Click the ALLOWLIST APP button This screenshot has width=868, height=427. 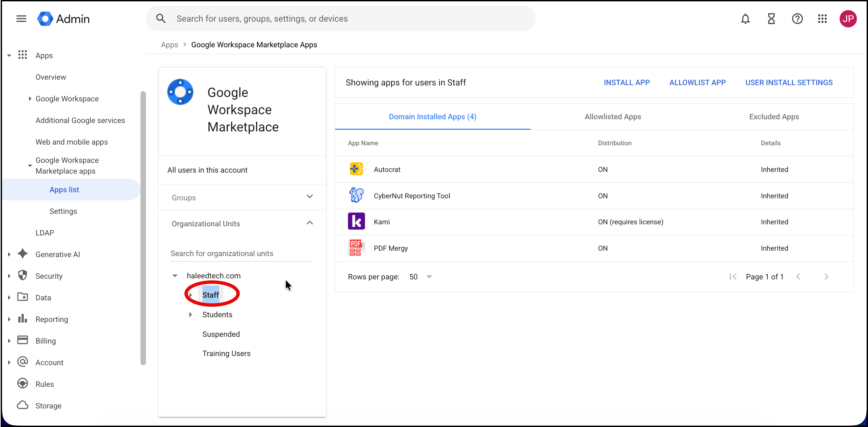pos(698,82)
